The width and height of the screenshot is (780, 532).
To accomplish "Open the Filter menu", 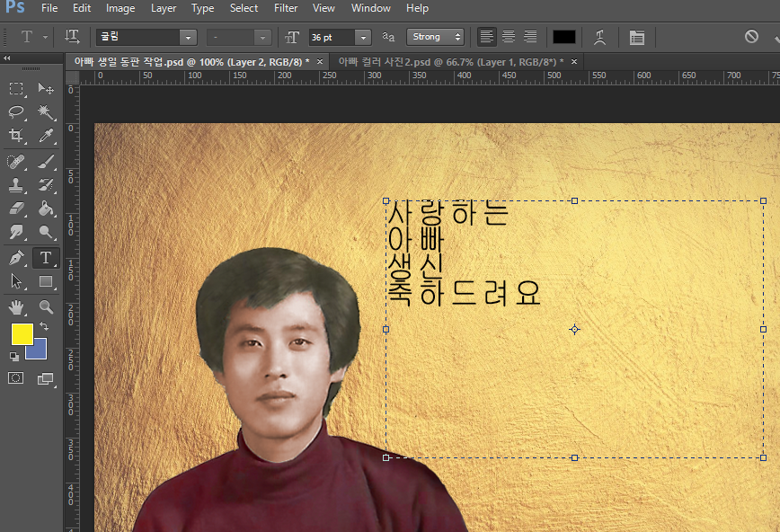I will [286, 8].
